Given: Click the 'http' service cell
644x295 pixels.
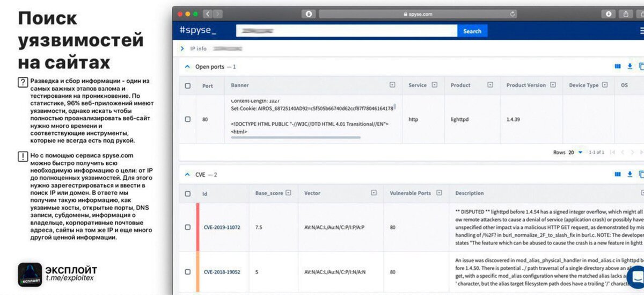Looking at the screenshot, I should 413,119.
